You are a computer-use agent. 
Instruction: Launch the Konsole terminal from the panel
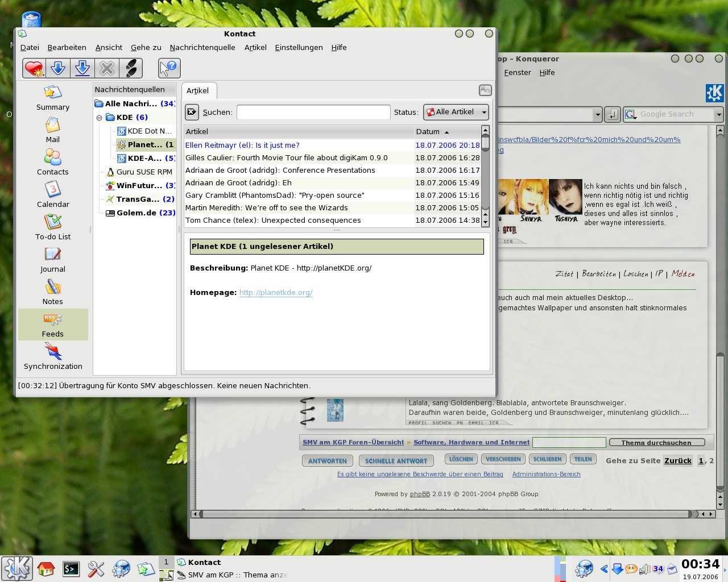tap(71, 568)
